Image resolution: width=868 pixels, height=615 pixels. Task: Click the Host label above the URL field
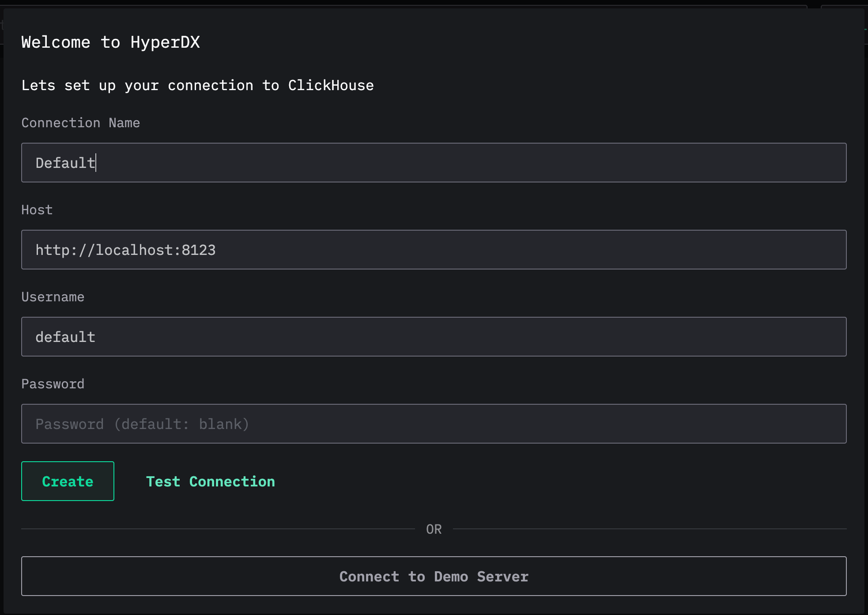pyautogui.click(x=37, y=210)
